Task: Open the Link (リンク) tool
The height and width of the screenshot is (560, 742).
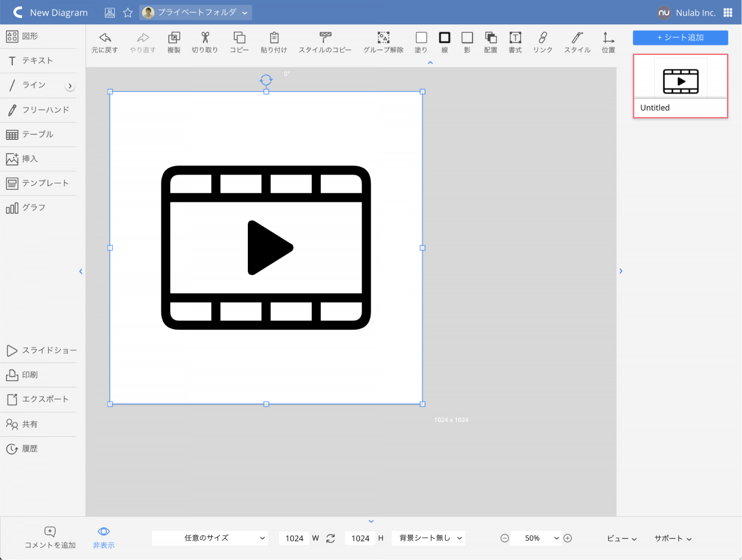Action: coord(543,38)
